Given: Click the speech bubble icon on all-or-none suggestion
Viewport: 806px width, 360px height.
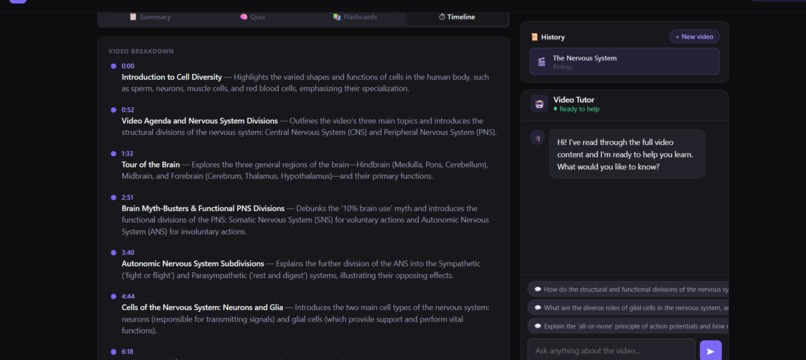Looking at the screenshot, I should pyautogui.click(x=538, y=326).
